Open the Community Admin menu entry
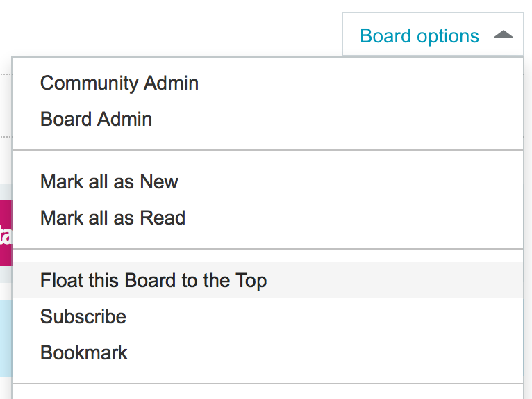This screenshot has width=532, height=399. click(119, 83)
